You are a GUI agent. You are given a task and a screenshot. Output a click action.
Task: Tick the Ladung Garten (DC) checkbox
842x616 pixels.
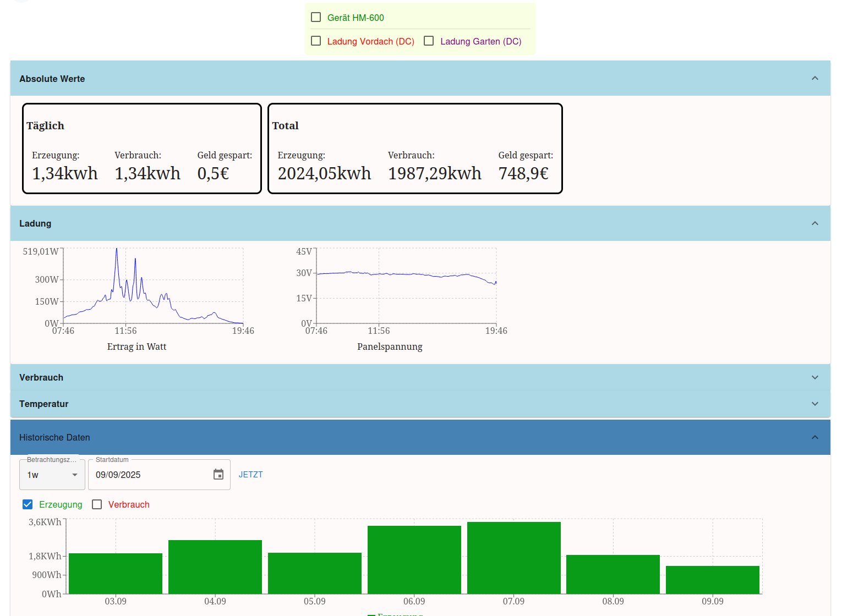click(429, 41)
